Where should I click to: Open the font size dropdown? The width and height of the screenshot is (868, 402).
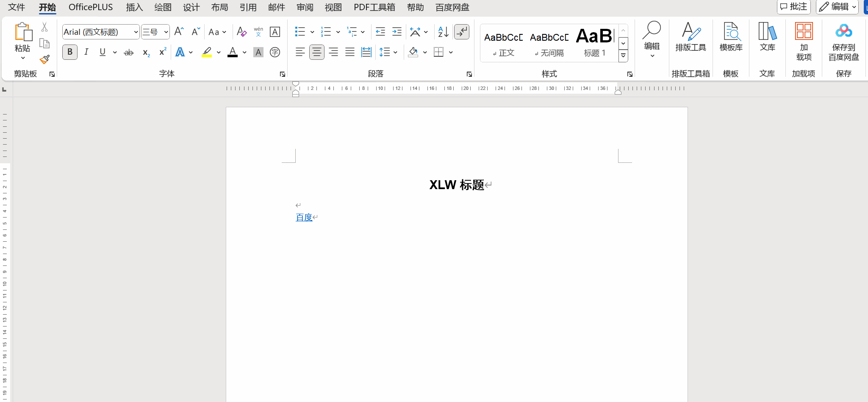point(166,32)
